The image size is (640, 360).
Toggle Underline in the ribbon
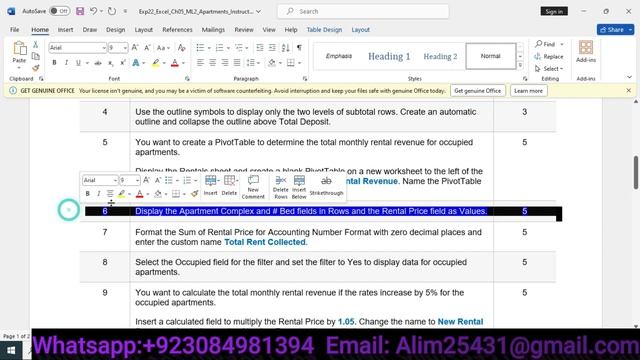pyautogui.click(x=78, y=63)
